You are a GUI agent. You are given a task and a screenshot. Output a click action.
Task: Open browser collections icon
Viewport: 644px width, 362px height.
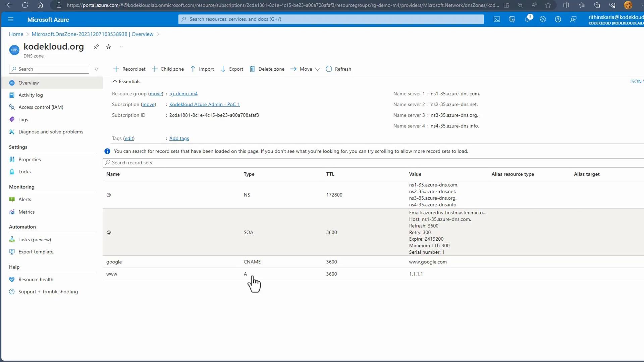coord(597,5)
